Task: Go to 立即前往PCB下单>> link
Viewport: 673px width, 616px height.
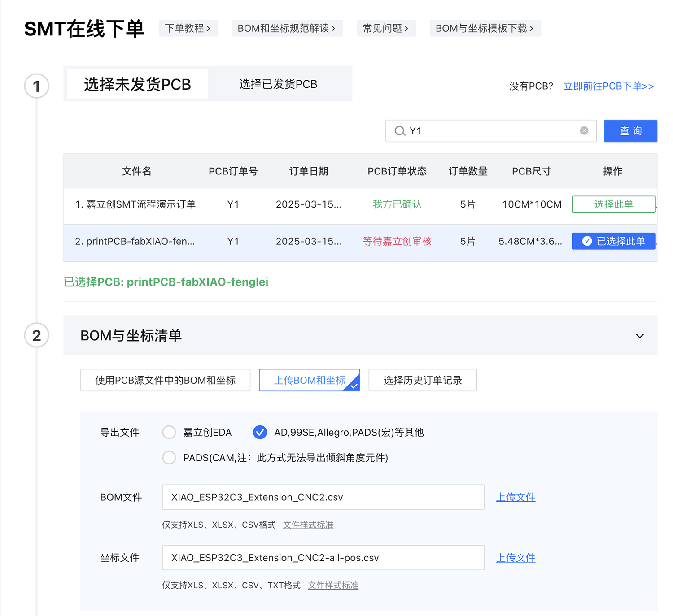Action: pyautogui.click(x=608, y=86)
